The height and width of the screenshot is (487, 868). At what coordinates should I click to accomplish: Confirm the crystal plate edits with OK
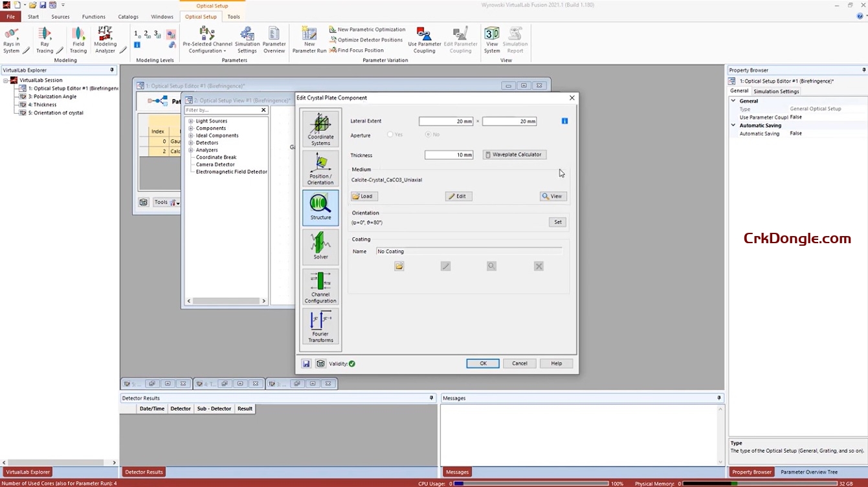[x=482, y=363]
